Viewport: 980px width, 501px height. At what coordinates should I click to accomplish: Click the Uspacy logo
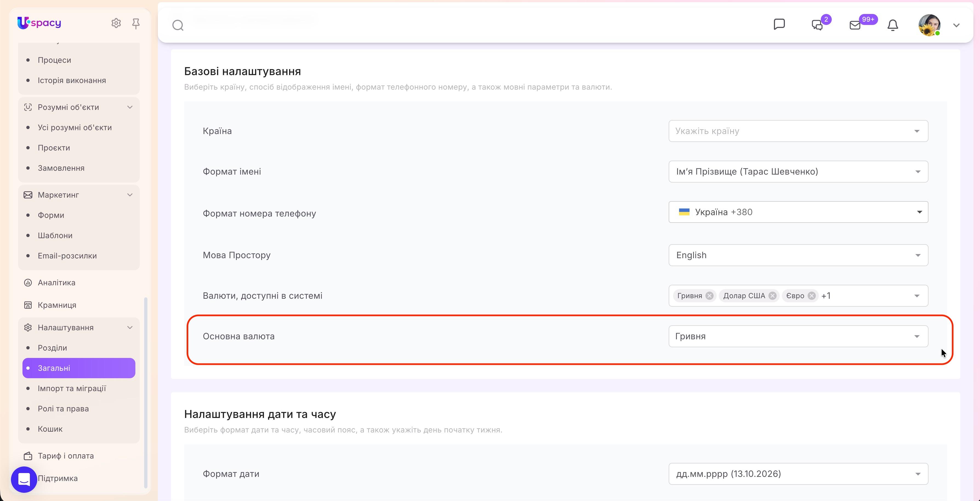tap(39, 23)
